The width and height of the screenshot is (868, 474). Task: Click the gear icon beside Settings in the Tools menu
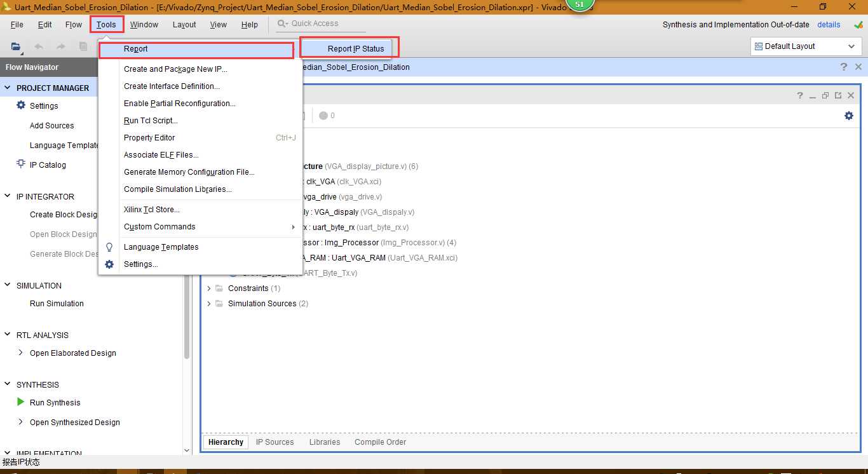coord(109,264)
